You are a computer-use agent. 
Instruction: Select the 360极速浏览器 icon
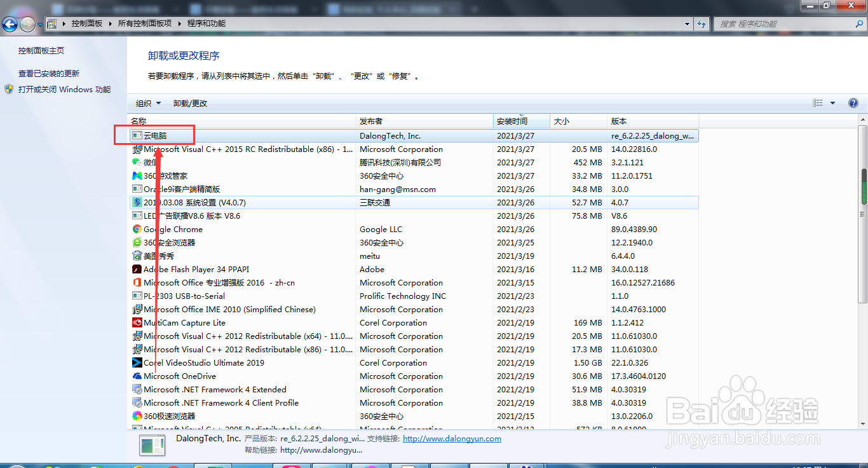(x=137, y=416)
